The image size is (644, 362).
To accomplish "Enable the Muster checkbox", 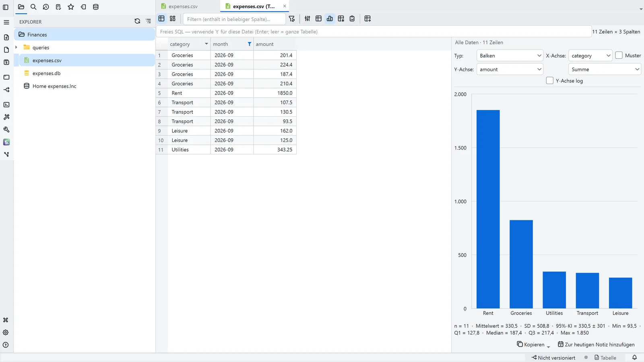I will 619,56.
